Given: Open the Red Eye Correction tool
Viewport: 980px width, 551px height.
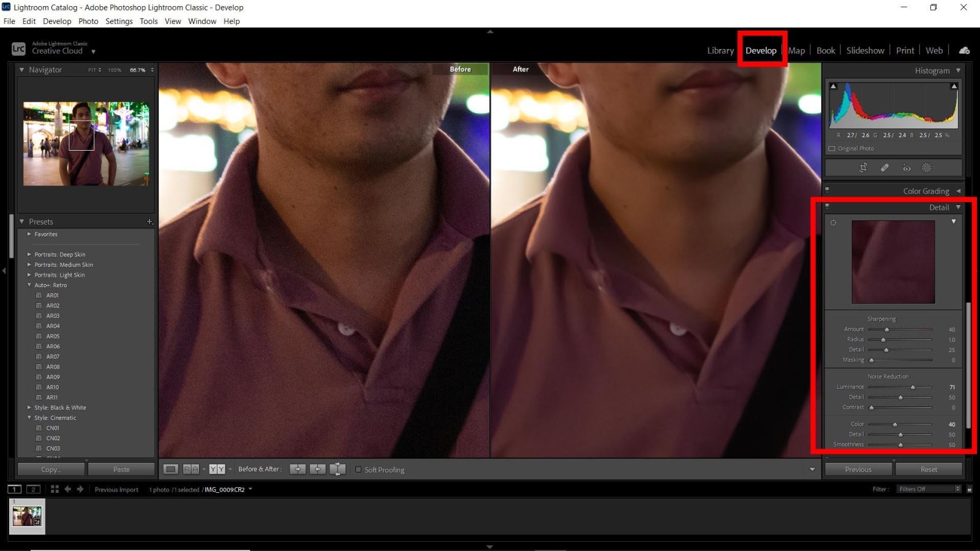Looking at the screenshot, I should [x=906, y=167].
